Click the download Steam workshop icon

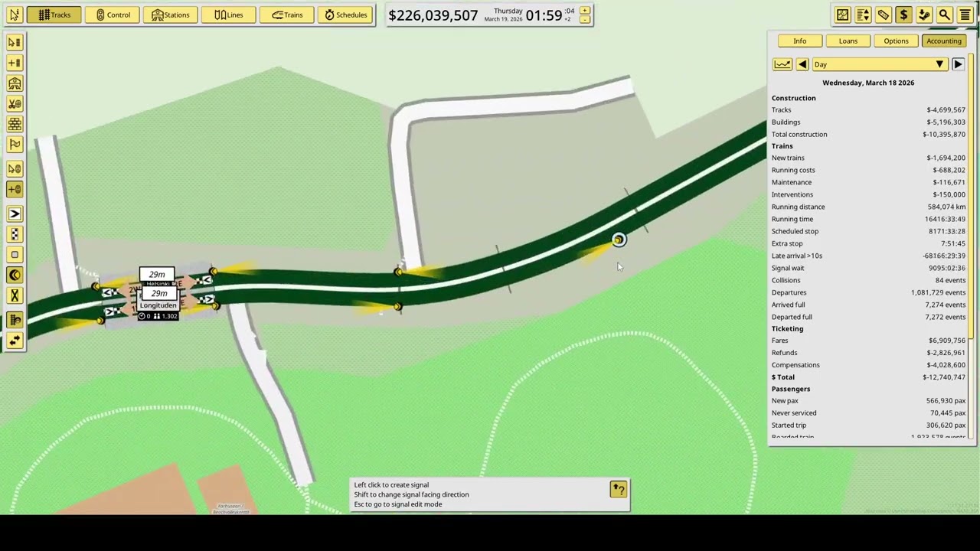point(924,15)
